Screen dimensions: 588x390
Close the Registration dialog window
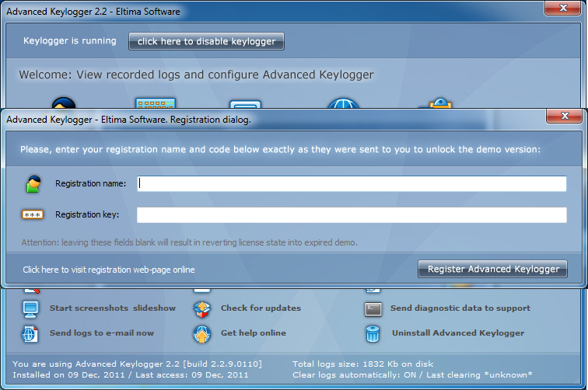(x=564, y=117)
